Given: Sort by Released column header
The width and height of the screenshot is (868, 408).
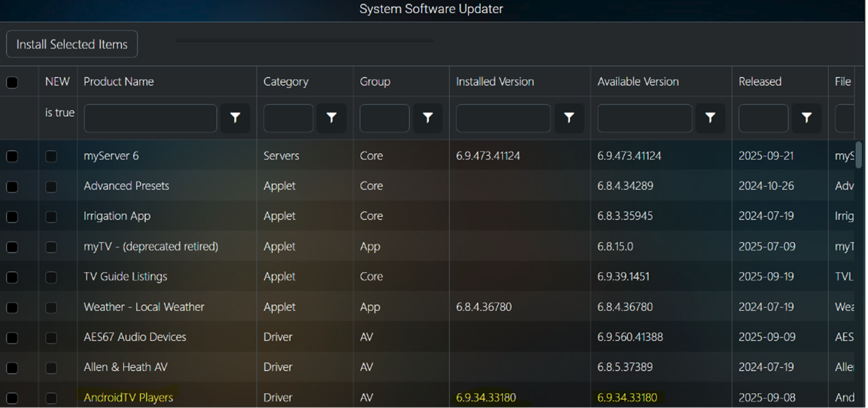Looking at the screenshot, I should pos(760,81).
